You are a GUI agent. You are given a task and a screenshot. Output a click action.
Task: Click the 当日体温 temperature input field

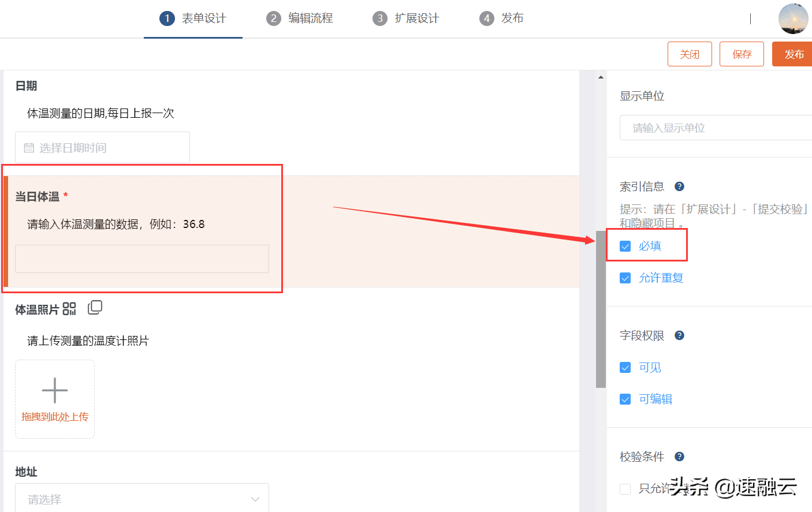point(142,259)
